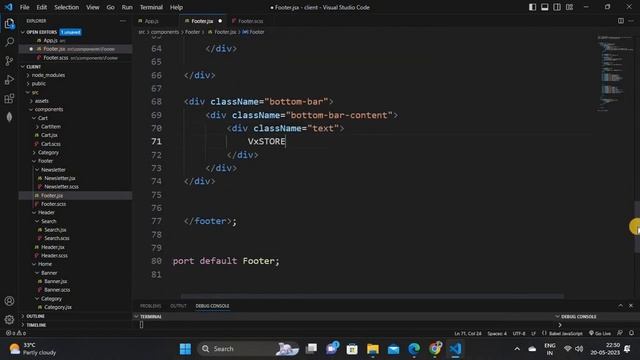Image resolution: width=640 pixels, height=360 pixels.
Task: Open Header.jsx in the file tree
Action: click(52, 247)
